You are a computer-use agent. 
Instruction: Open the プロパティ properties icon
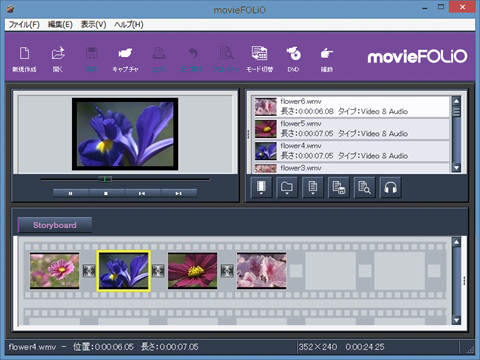226,59
